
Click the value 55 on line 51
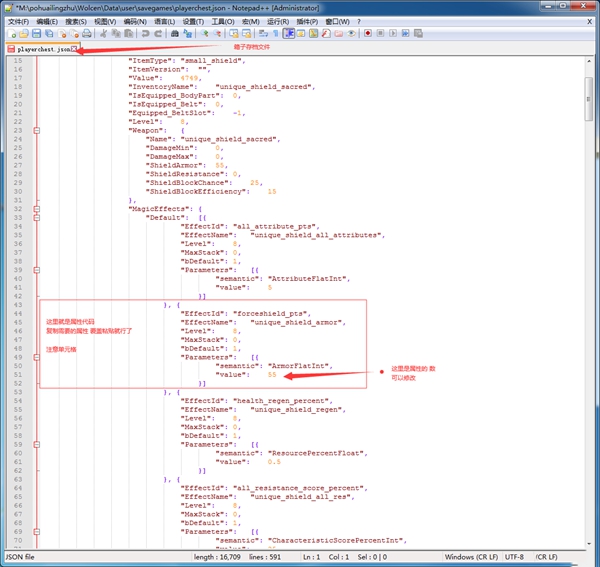[272, 375]
